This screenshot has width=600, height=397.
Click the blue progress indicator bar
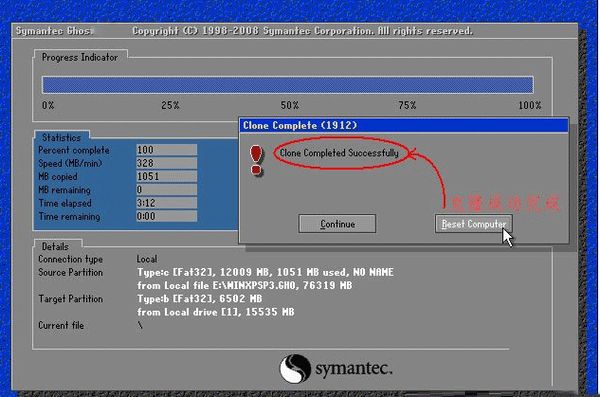[288, 85]
